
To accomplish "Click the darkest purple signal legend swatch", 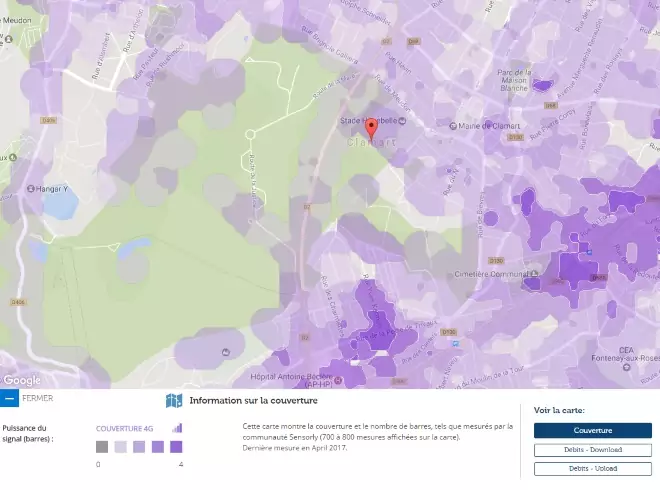I will click(175, 447).
